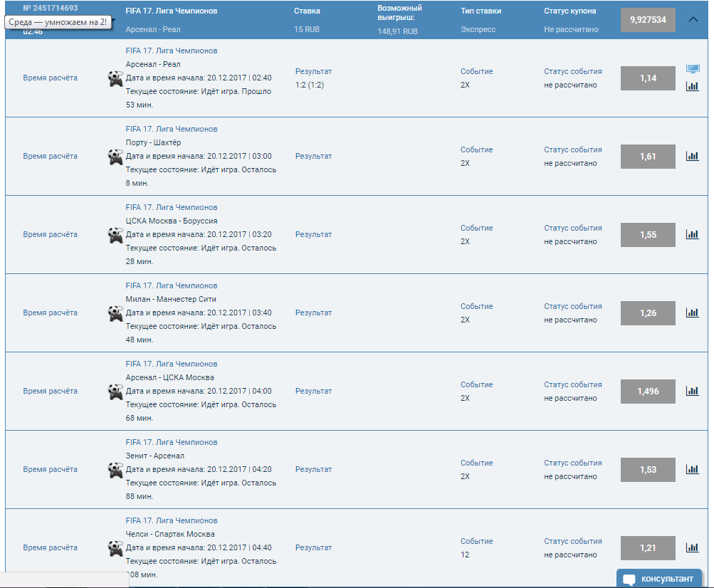Screen dimensions: 714x588
Task: Open live broadcast monitor icon for Арсенал - Реал
Action: [x=692, y=69]
